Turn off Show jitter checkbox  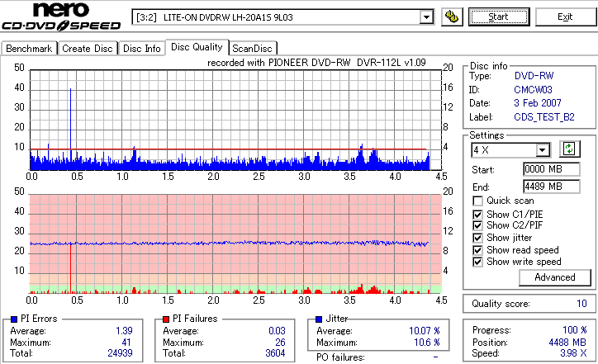477,238
